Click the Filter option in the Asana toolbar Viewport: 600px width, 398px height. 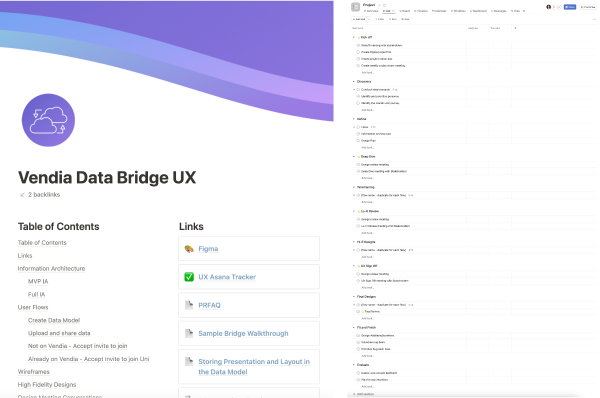(x=379, y=19)
